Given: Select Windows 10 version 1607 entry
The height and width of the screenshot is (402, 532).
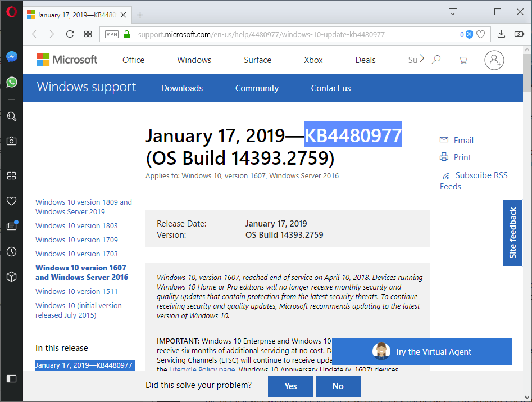Looking at the screenshot, I should pos(82,273).
